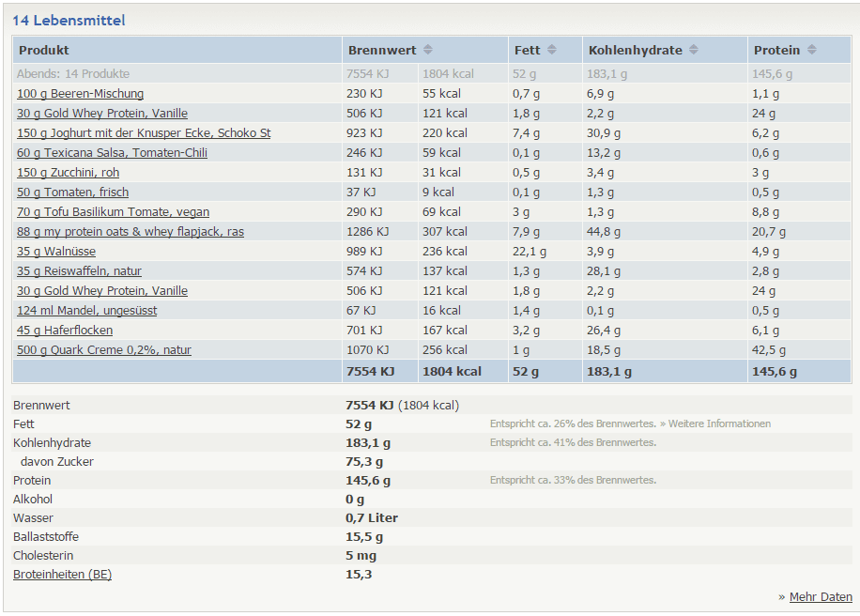Click the 14 Lebensmittel heading
This screenshot has height=616, width=860.
click(x=69, y=21)
